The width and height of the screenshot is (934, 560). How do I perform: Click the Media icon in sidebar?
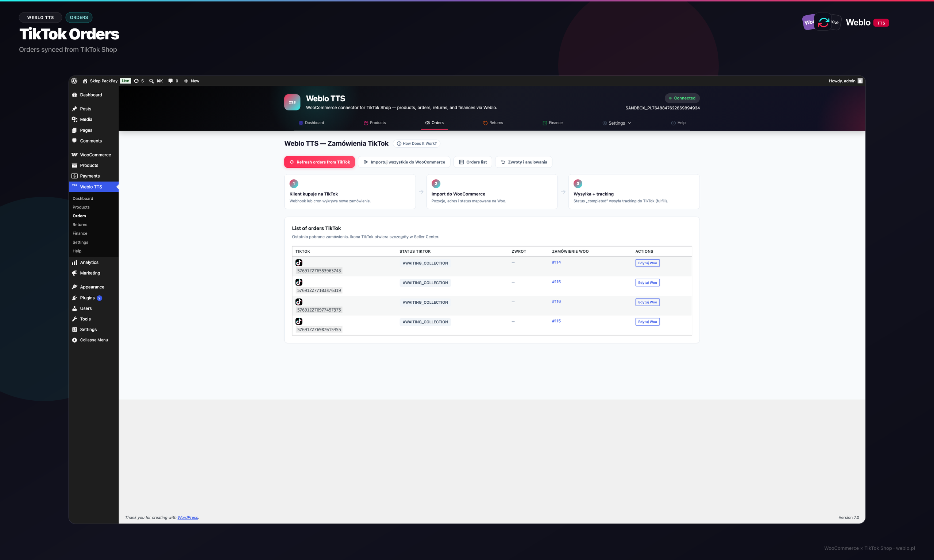coord(74,119)
